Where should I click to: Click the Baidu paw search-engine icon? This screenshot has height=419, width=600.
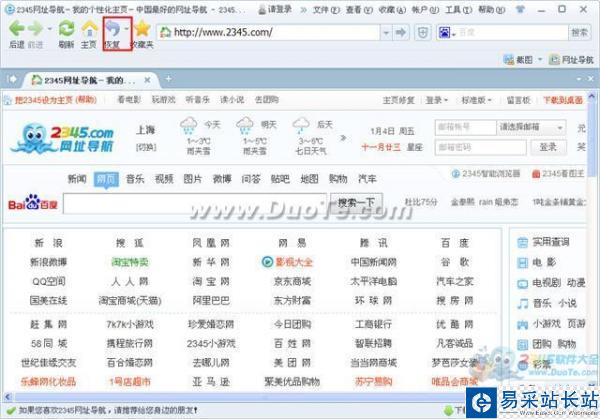coord(444,33)
